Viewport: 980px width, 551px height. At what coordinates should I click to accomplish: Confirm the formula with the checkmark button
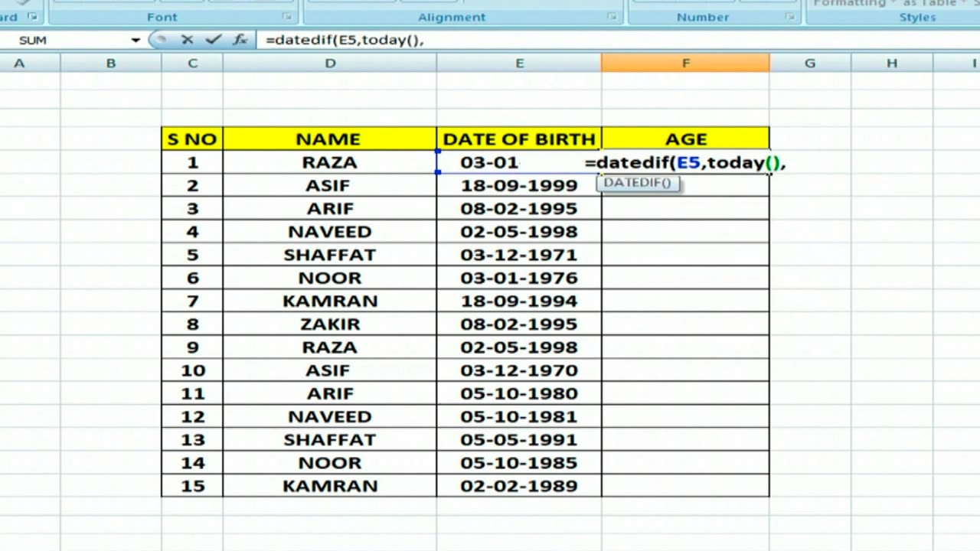click(213, 40)
